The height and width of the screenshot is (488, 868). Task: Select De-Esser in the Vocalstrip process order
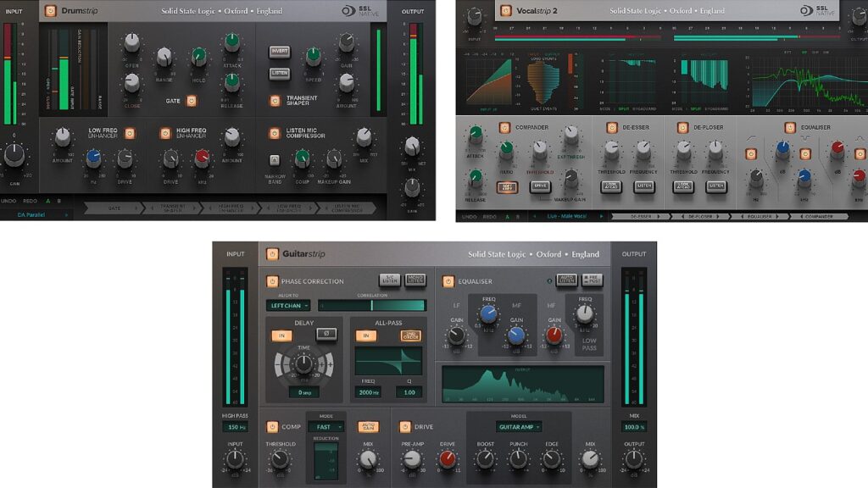coord(642,216)
